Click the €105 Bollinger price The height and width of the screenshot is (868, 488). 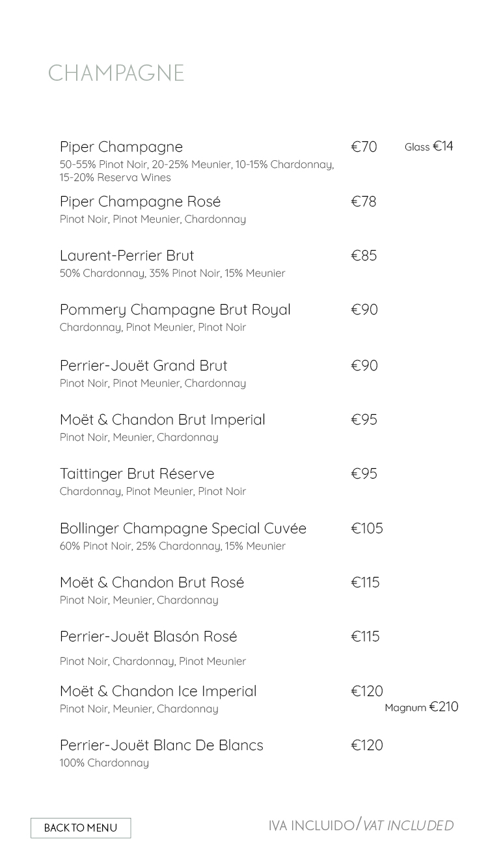tap(367, 528)
